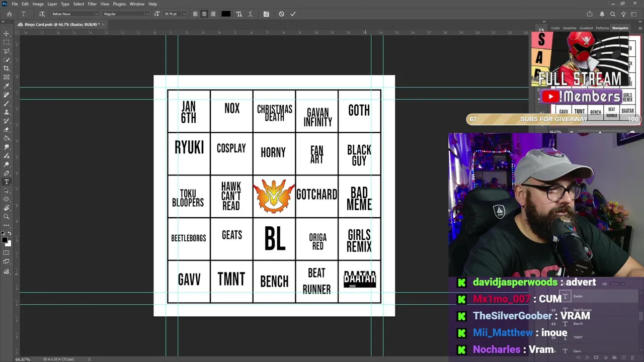The image size is (644, 362).
Task: Open the Edit Toolbar three-dots button
Action: pos(7,225)
